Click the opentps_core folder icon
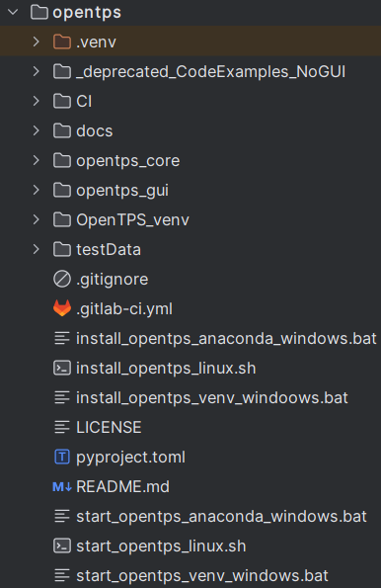Screen dimensions: 381x588 pyautogui.click(x=62, y=160)
